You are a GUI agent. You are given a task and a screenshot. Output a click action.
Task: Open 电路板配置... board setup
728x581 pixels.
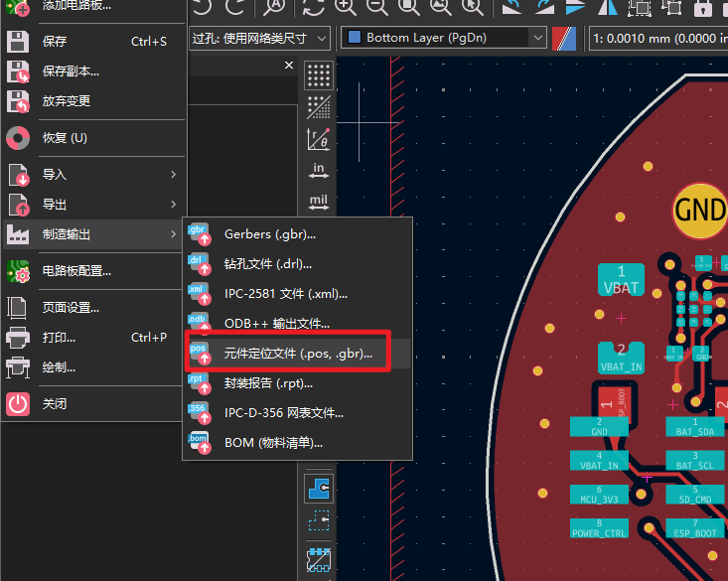point(92,271)
